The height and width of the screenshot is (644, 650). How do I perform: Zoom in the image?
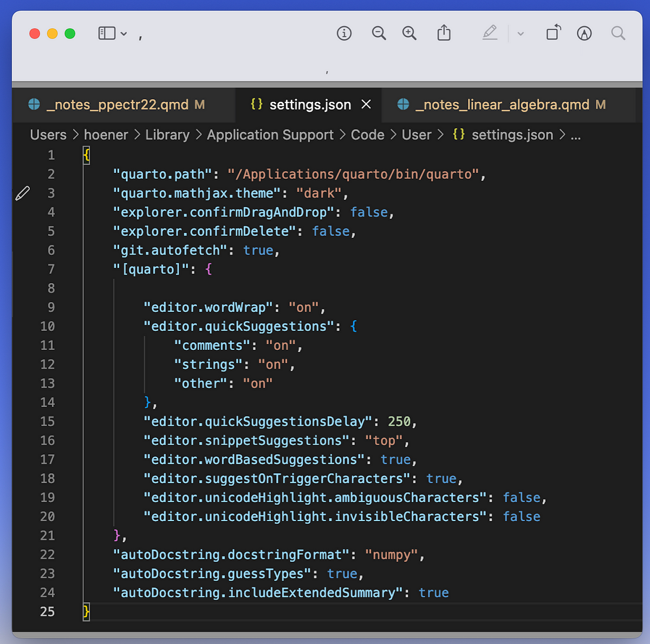coord(409,34)
